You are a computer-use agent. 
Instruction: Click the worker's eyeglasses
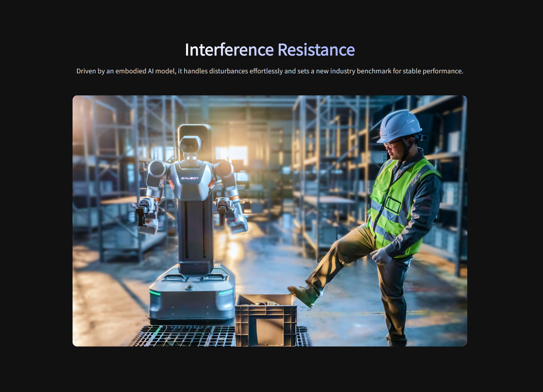392,143
